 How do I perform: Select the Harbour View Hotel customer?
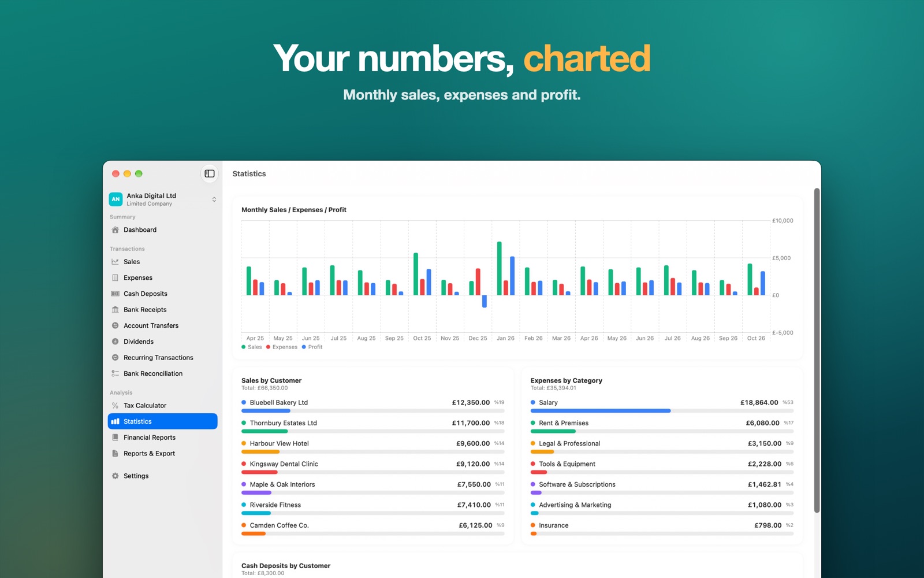tap(373, 447)
